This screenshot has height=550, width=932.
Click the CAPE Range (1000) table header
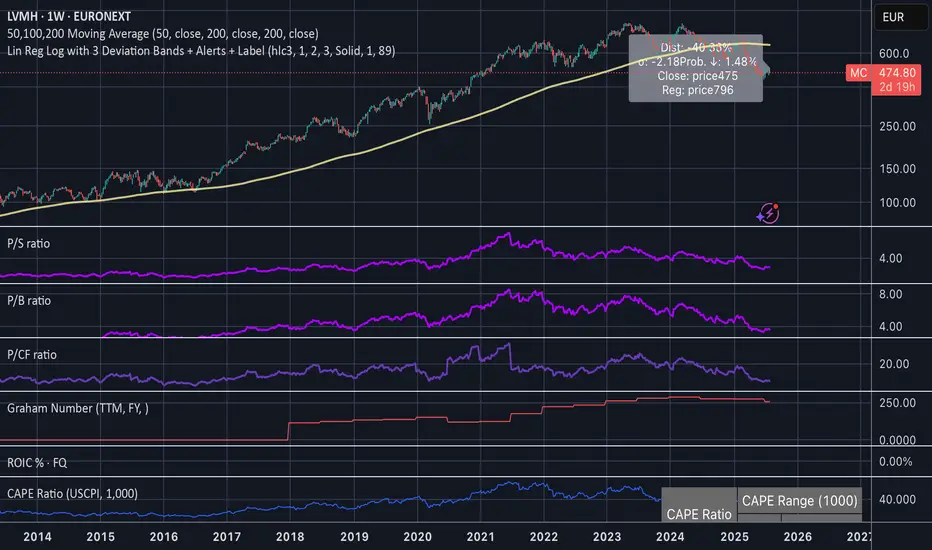tap(799, 501)
